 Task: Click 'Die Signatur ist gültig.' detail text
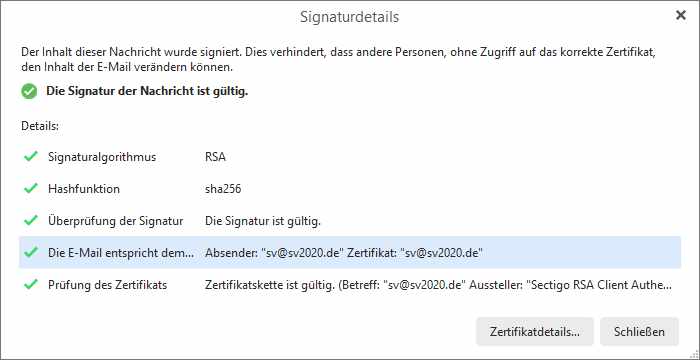tap(262, 221)
